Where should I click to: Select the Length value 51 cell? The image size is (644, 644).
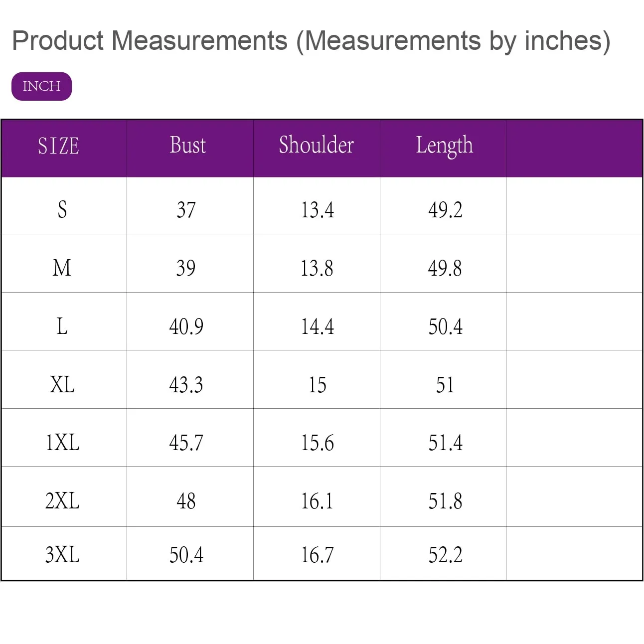click(445, 385)
